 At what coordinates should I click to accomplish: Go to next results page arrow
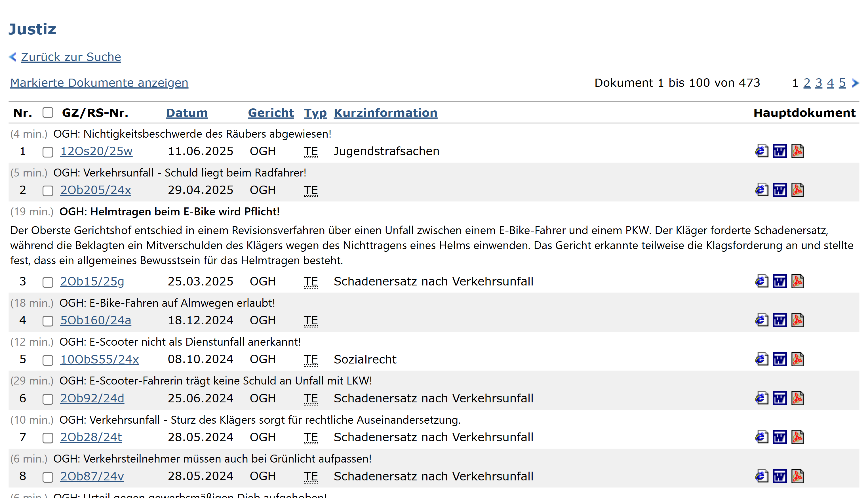point(855,83)
